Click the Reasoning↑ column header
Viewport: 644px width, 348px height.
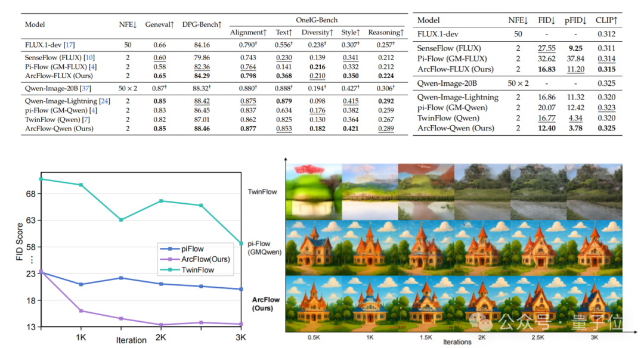[x=386, y=32]
